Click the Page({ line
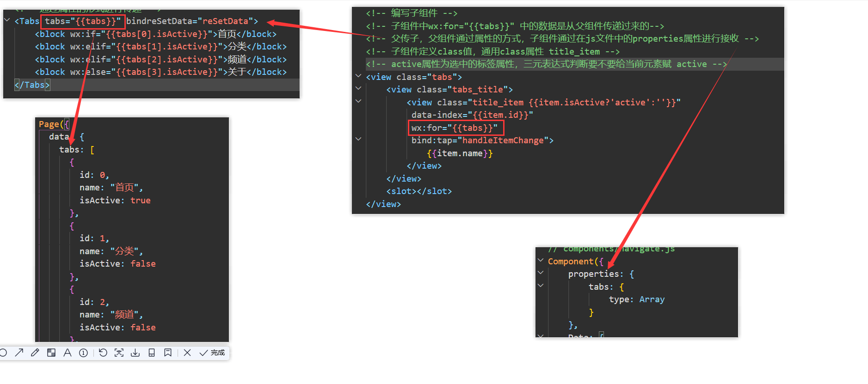This screenshot has height=384, width=868. coord(54,124)
